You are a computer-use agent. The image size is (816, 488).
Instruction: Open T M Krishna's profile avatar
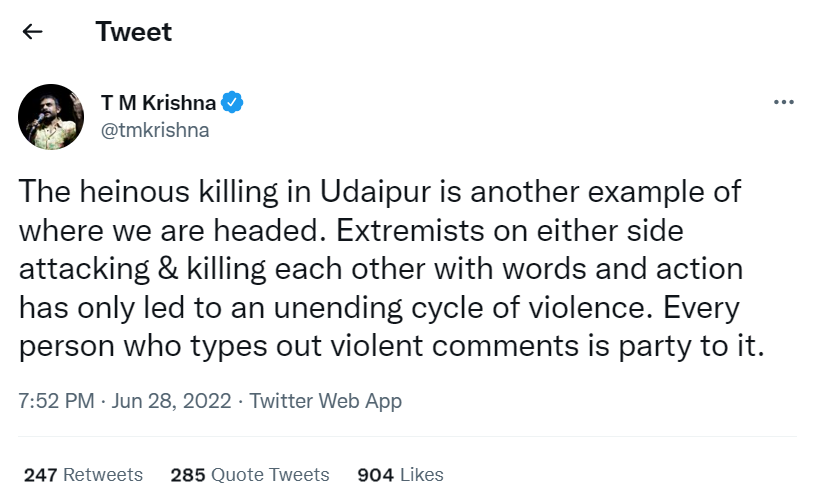pyautogui.click(x=51, y=117)
